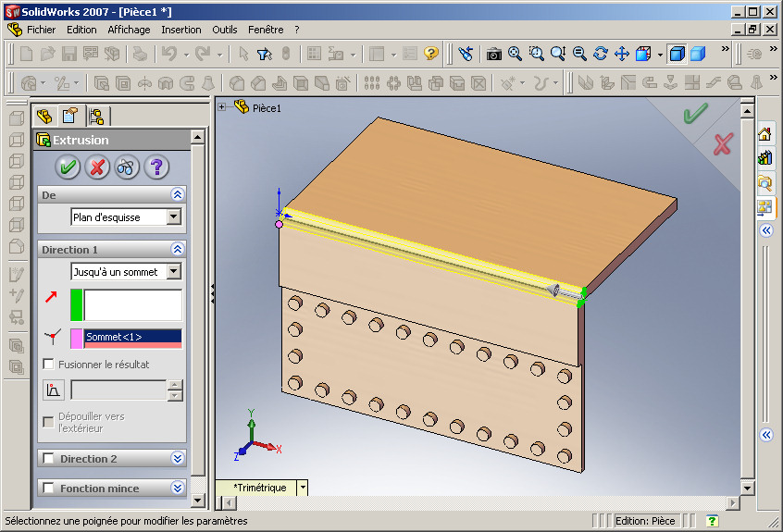Expand the Fonction mince section chevron

(x=178, y=488)
